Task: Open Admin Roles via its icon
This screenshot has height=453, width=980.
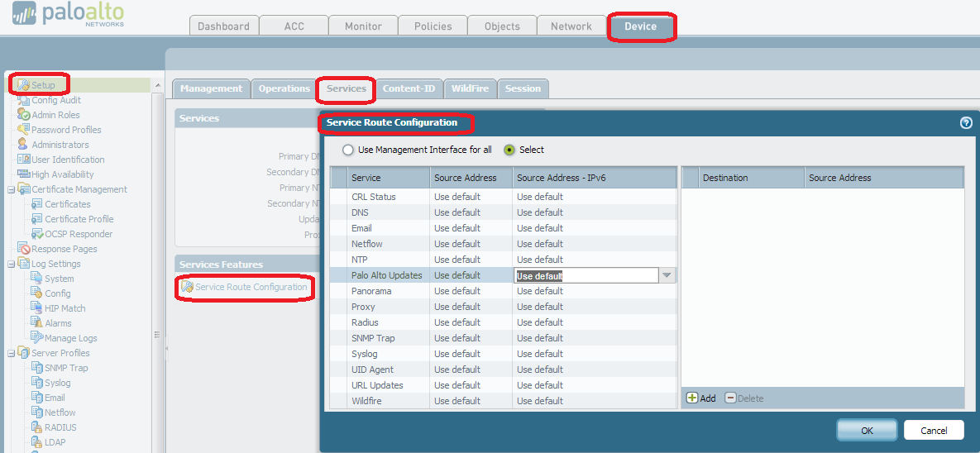Action: click(x=24, y=114)
